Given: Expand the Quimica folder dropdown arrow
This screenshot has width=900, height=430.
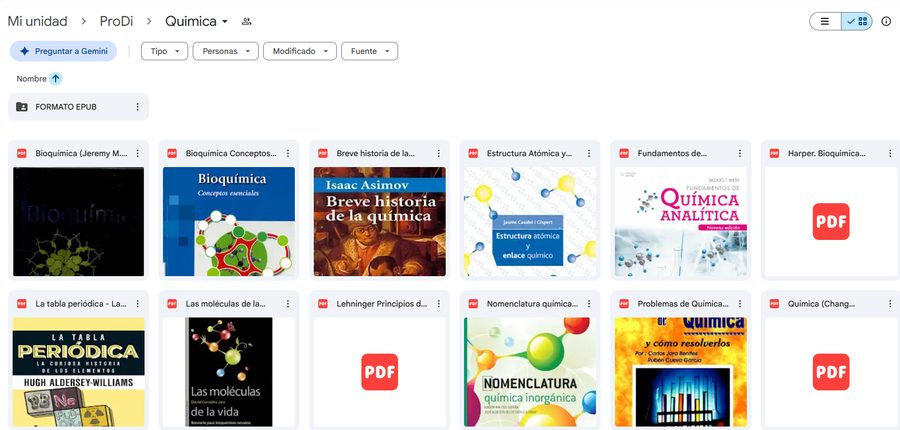Looking at the screenshot, I should [x=225, y=22].
